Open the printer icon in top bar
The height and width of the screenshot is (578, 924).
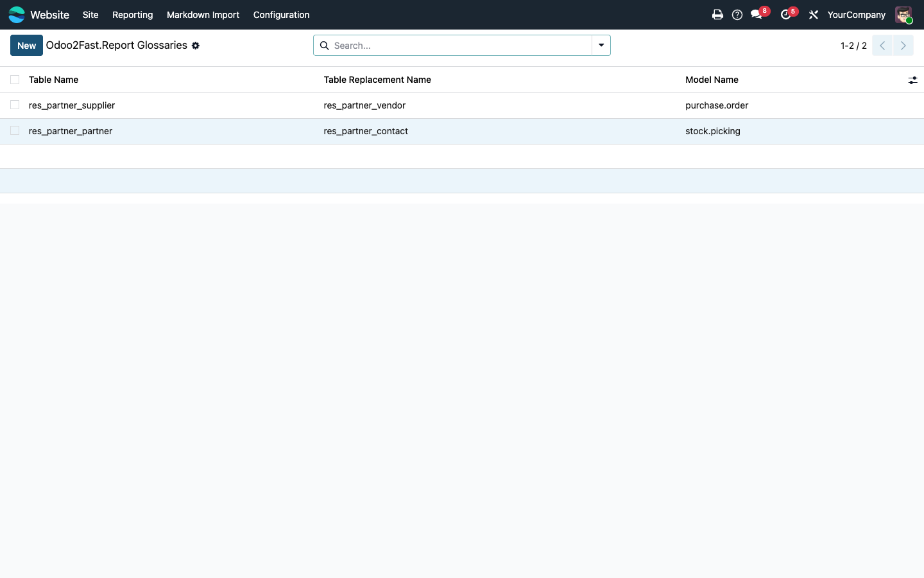(717, 15)
